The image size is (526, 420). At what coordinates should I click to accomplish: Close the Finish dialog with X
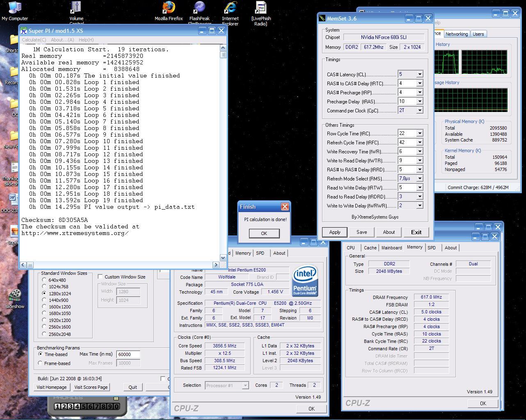pyautogui.click(x=285, y=207)
